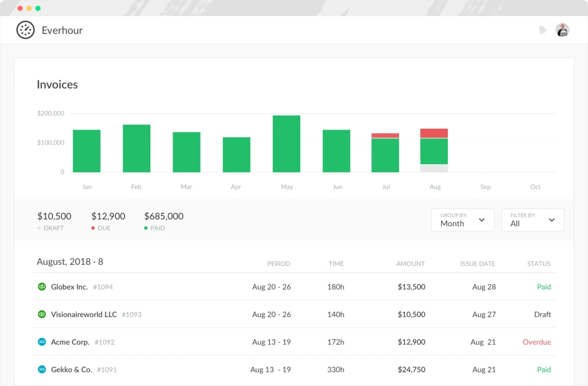Click the Sep label on chart axis
Screen dimensions: 588x386
tap(485, 187)
